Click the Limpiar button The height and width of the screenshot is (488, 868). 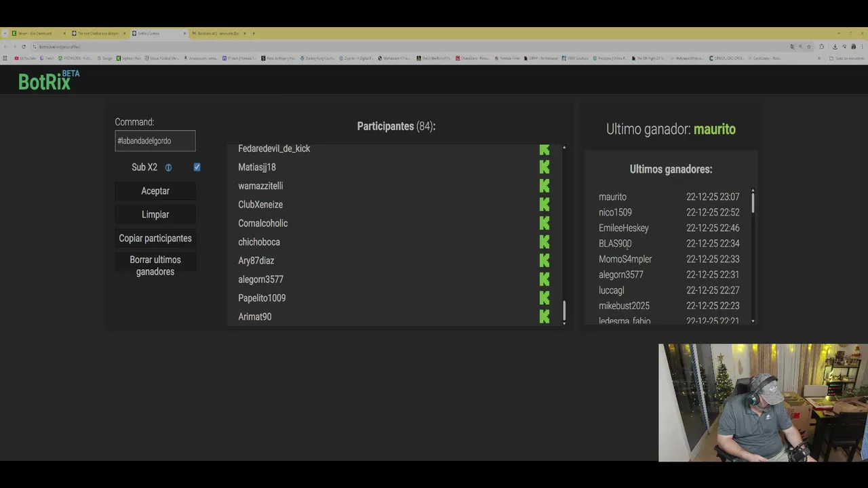pos(155,214)
